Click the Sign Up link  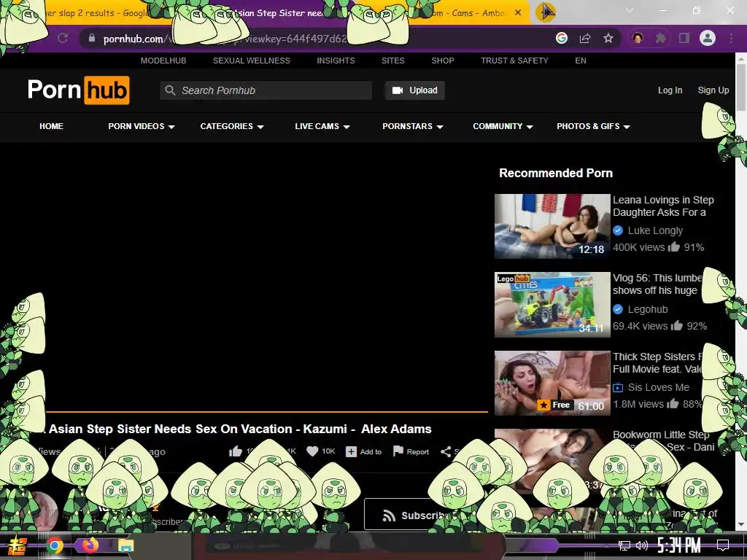pos(713,90)
